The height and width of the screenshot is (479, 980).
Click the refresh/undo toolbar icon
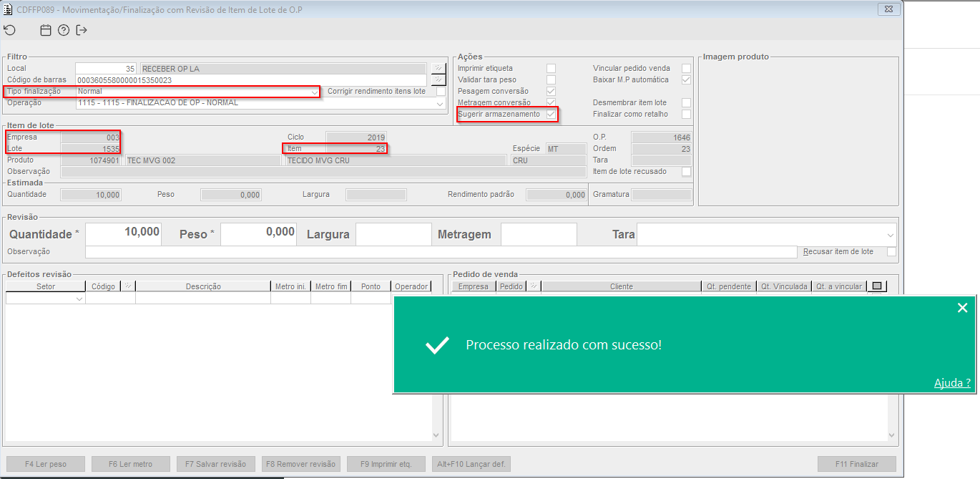click(x=9, y=30)
